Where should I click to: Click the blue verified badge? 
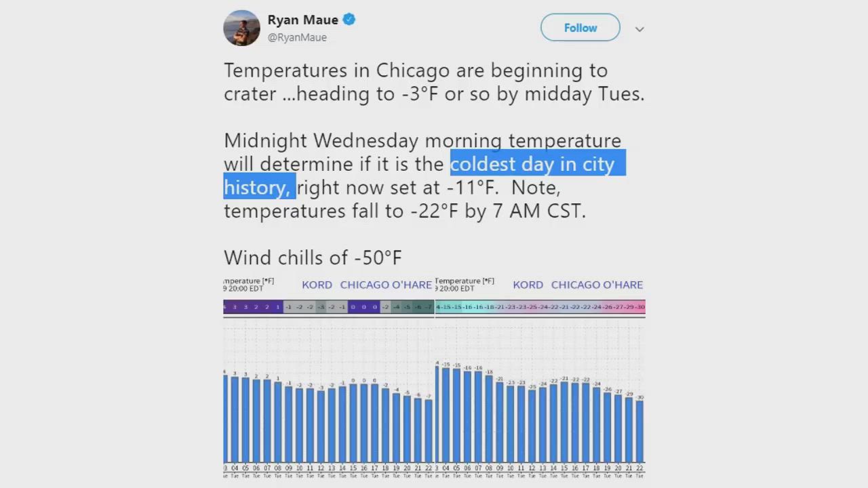[x=349, y=20]
